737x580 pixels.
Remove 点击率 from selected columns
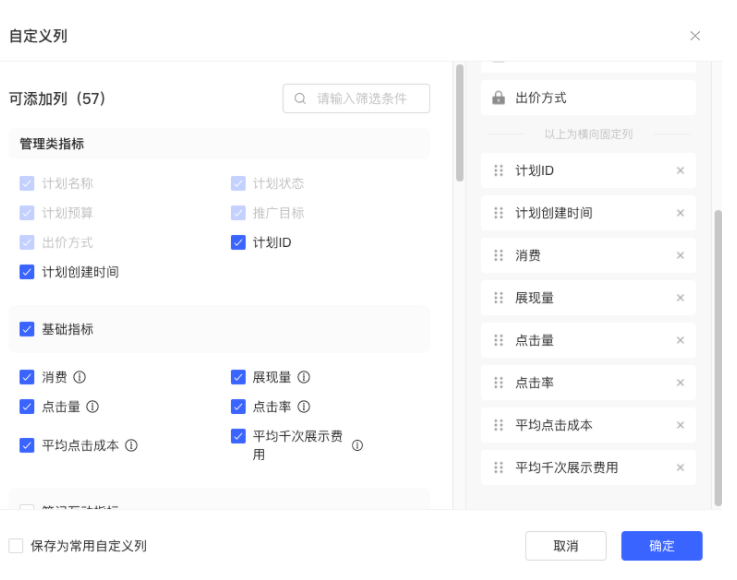point(680,383)
